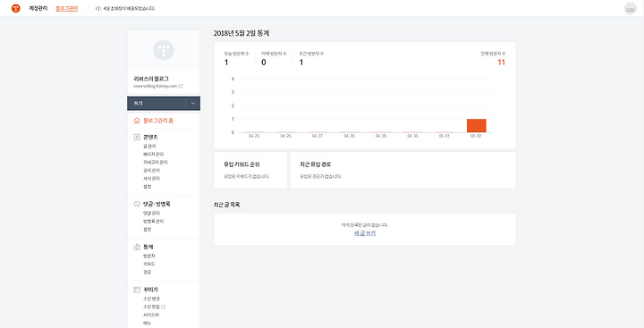
Task: Click the 2018년 5월 2일 통계 title
Action: [x=241, y=33]
